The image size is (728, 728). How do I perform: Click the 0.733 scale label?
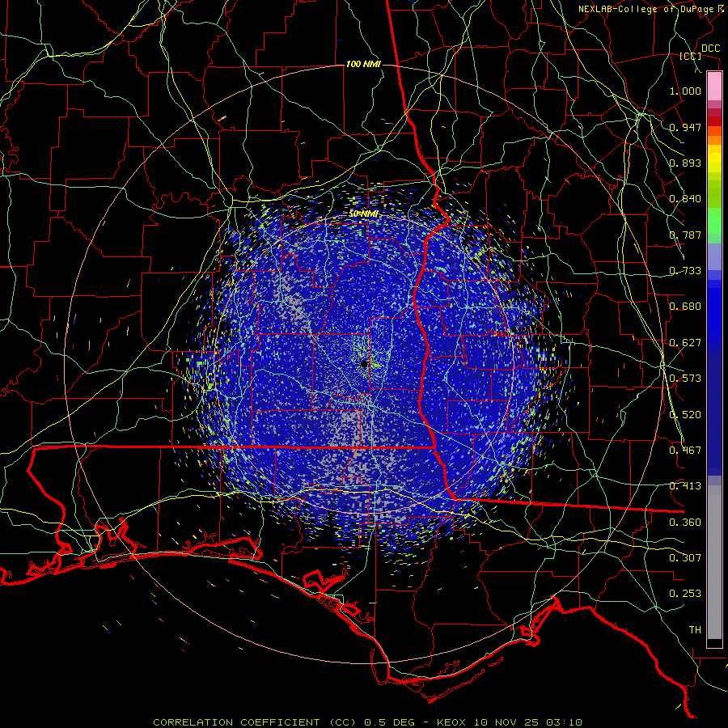coord(685,271)
